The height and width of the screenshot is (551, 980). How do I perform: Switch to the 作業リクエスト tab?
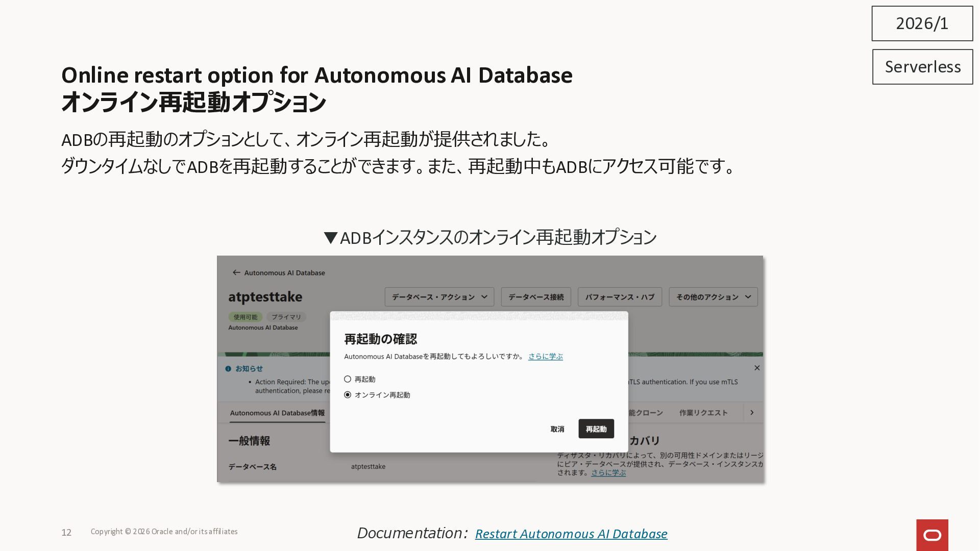tap(703, 413)
